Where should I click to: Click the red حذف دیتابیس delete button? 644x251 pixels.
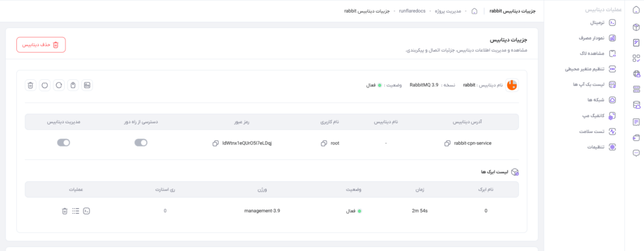pos(41,45)
